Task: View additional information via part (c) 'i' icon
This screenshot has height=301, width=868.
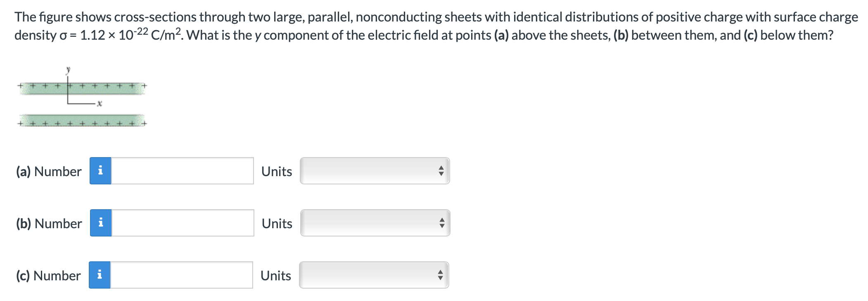Action: 100,275
